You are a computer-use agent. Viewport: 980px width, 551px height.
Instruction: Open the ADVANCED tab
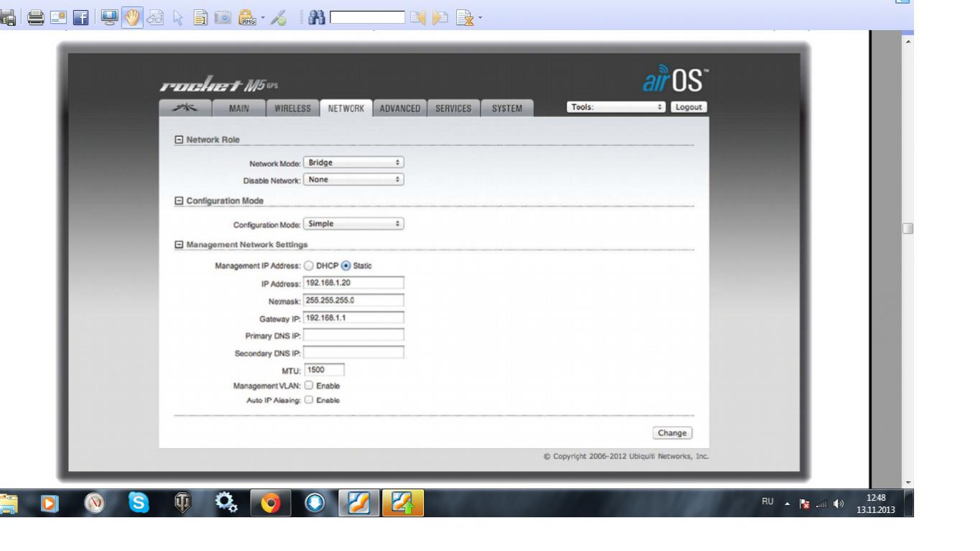pyautogui.click(x=399, y=108)
